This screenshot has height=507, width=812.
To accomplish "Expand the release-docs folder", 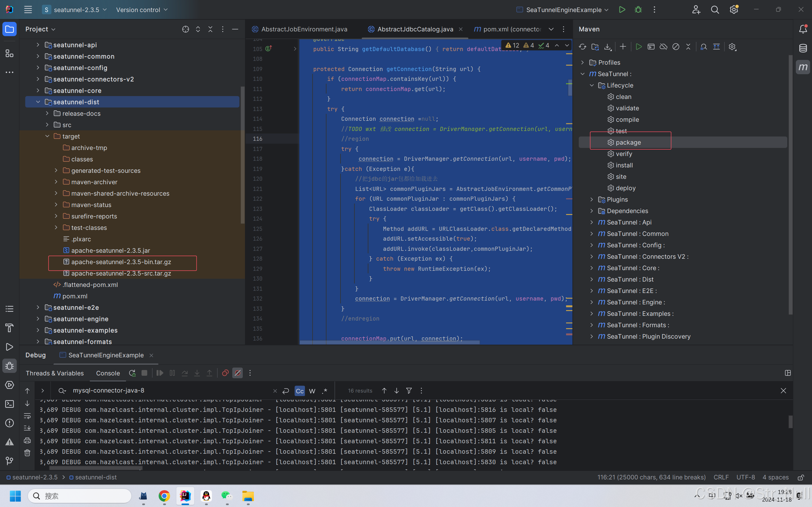I will pyautogui.click(x=47, y=113).
